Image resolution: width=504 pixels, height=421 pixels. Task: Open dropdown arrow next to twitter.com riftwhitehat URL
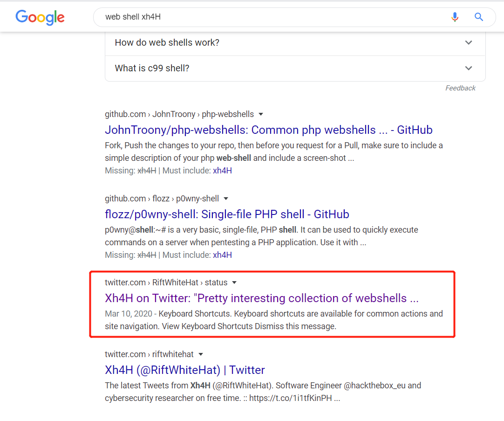pyautogui.click(x=201, y=354)
